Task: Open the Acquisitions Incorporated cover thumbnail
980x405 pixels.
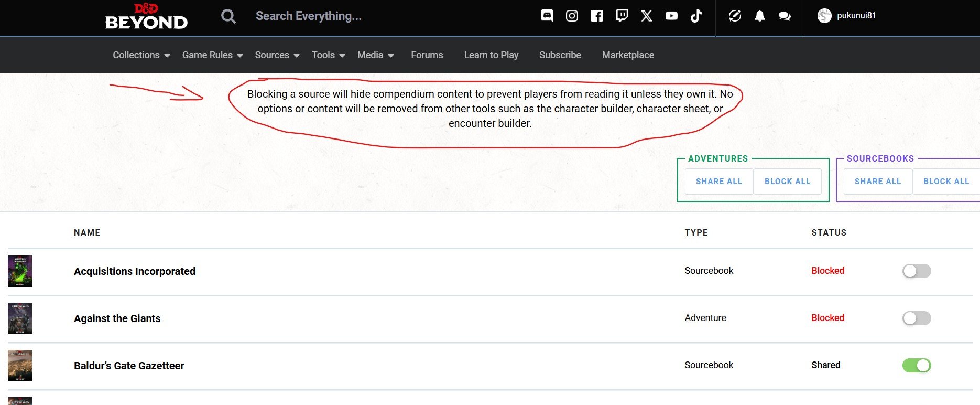Action: 20,271
